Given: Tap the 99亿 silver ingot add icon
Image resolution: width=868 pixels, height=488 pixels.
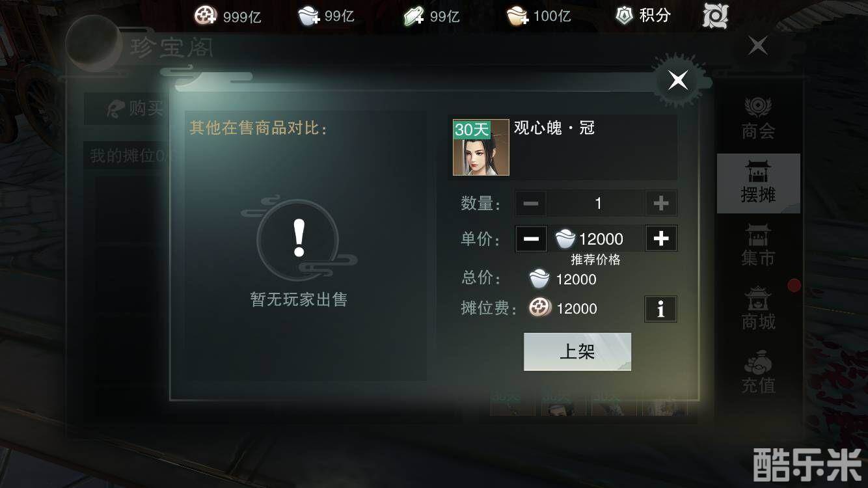Looking at the screenshot, I should point(310,16).
